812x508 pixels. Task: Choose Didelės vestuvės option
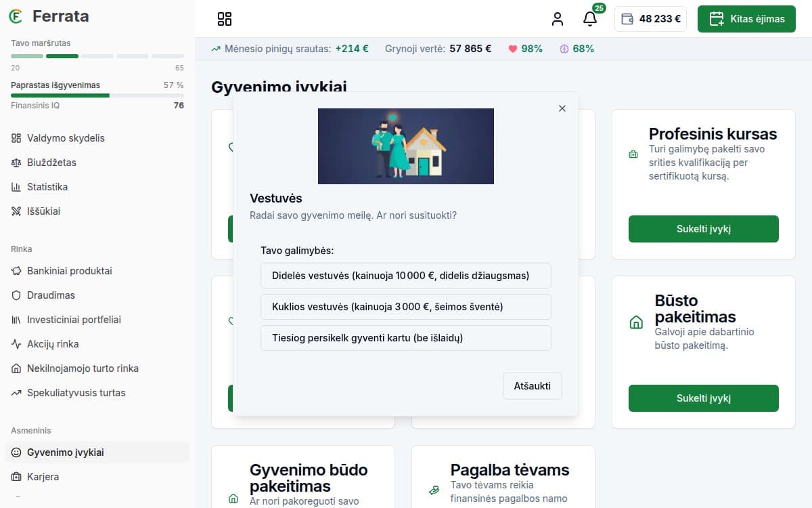pyautogui.click(x=406, y=276)
